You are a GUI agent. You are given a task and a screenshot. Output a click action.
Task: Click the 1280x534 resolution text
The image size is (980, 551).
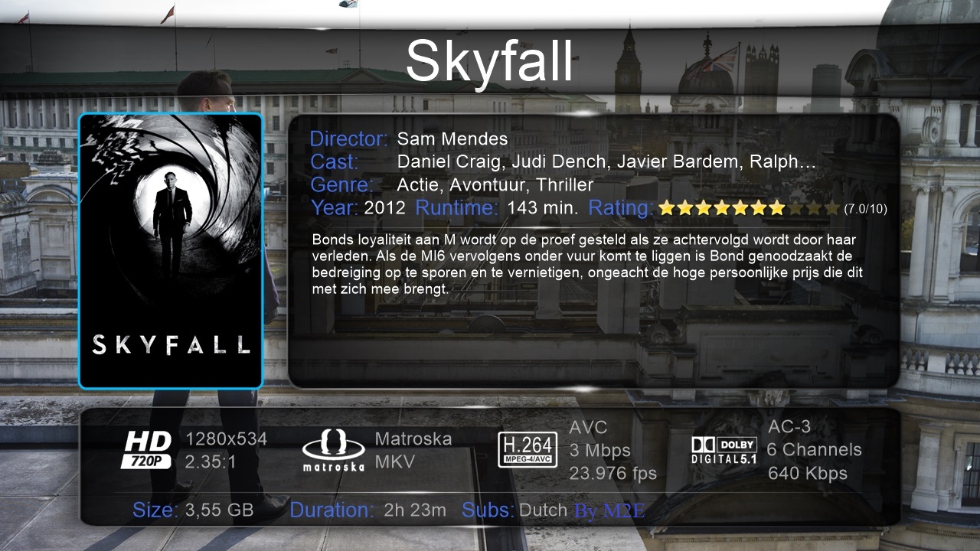tap(227, 439)
